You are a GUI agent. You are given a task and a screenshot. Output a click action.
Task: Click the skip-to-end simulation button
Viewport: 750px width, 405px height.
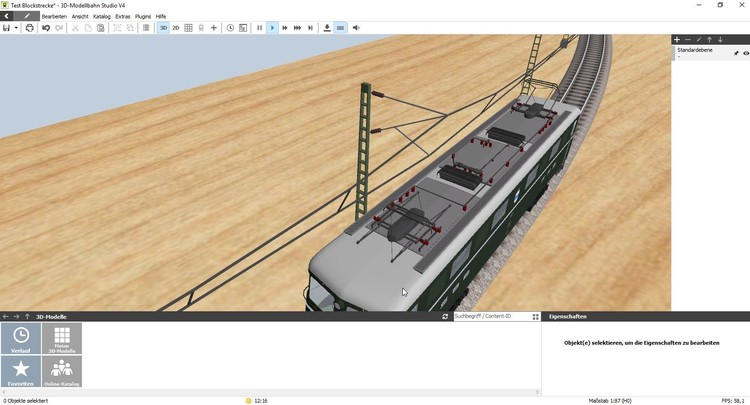pyautogui.click(x=310, y=28)
